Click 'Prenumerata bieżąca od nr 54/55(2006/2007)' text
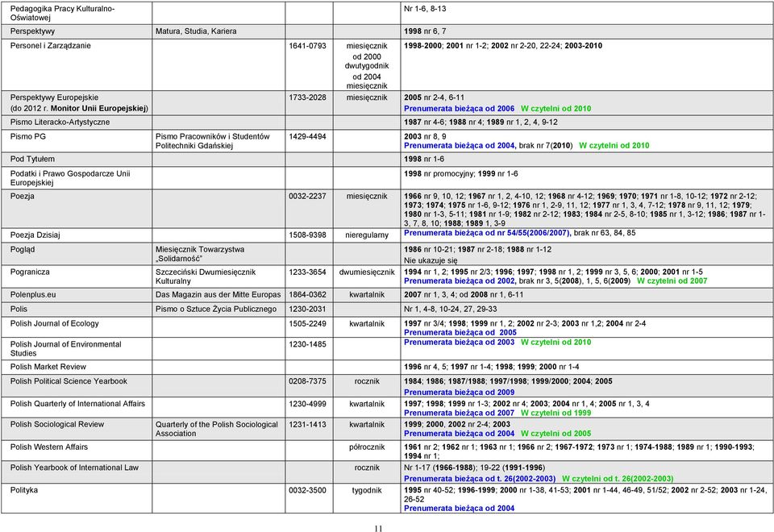This screenshot has width=774, height=532. point(487,233)
